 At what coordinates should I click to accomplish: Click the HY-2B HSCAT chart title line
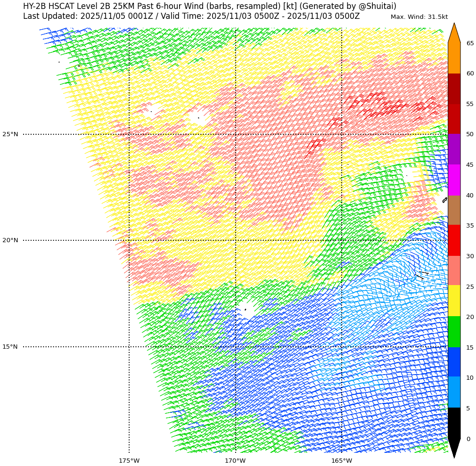click(x=210, y=6)
